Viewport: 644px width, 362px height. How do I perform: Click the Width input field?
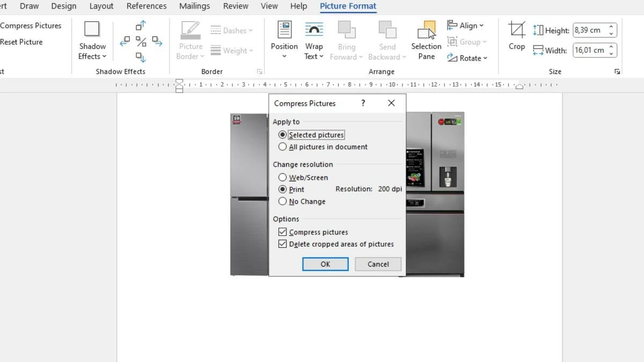coord(590,50)
